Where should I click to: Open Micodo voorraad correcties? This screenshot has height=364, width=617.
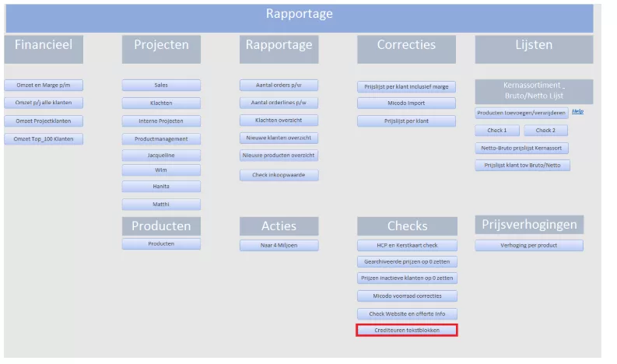coord(407,296)
